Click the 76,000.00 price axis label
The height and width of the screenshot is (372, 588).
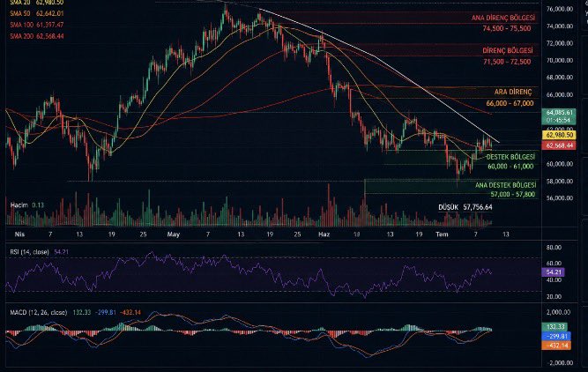560,9
